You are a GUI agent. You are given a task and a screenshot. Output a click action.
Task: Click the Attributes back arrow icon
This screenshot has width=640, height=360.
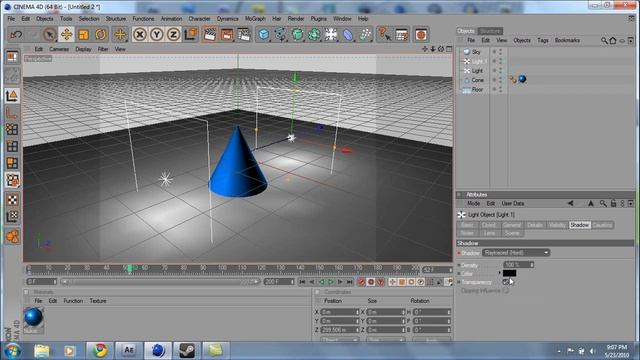pos(571,203)
